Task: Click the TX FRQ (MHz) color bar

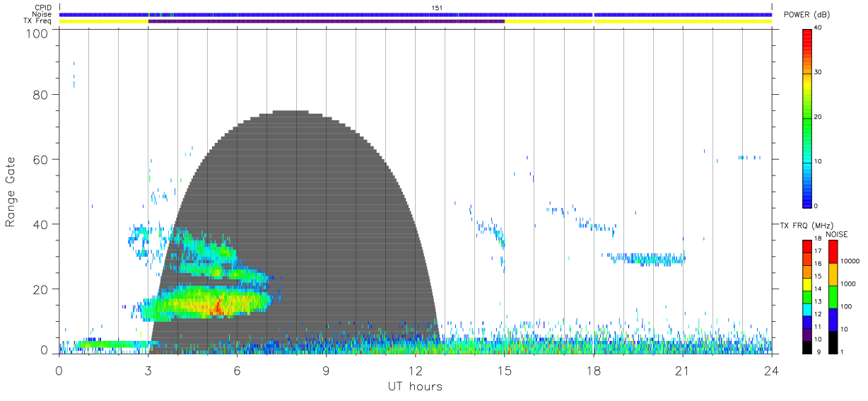Action: (807, 297)
